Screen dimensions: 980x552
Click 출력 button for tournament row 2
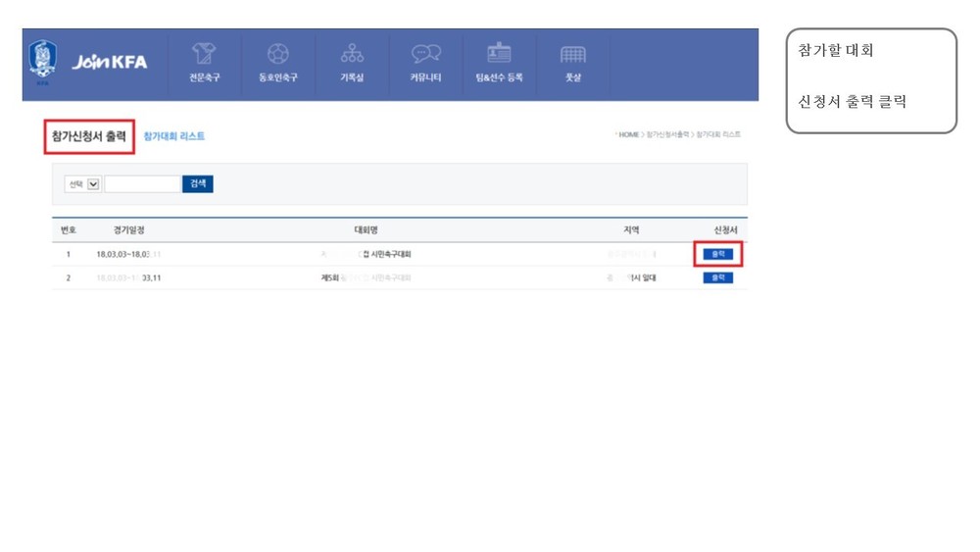pyautogui.click(x=717, y=277)
